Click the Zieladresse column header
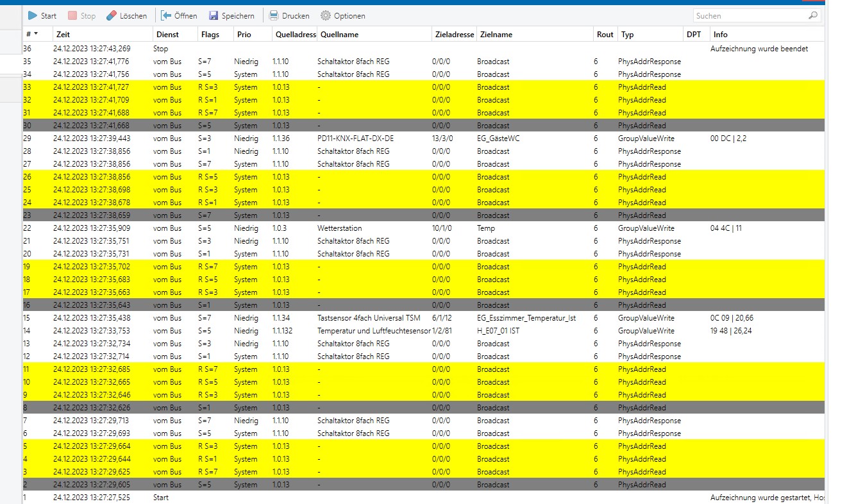Image resolution: width=847 pixels, height=504 pixels. pyautogui.click(x=454, y=35)
